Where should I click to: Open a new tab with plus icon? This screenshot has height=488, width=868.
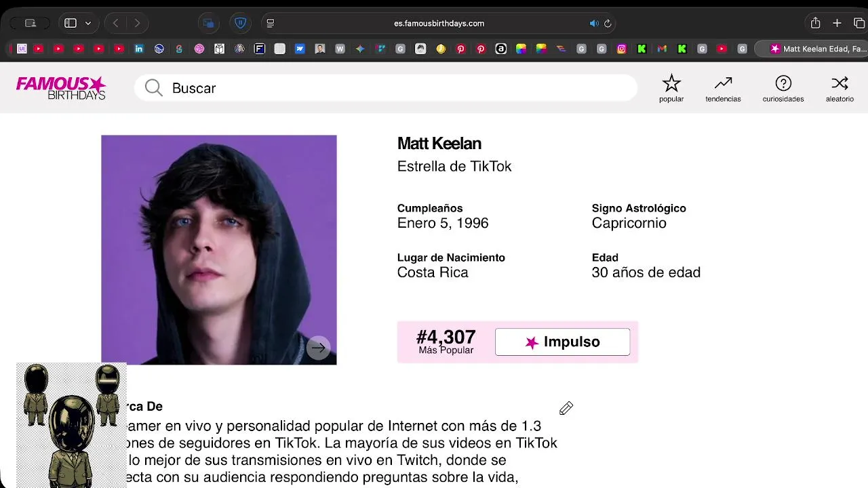tap(837, 23)
